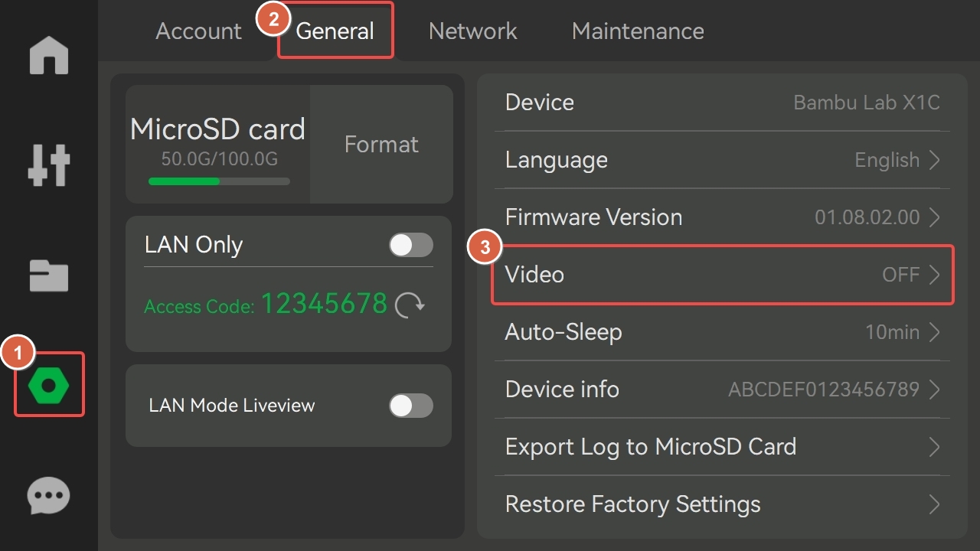This screenshot has height=551, width=980.
Task: Open the messages chat bubble icon
Action: (49, 496)
